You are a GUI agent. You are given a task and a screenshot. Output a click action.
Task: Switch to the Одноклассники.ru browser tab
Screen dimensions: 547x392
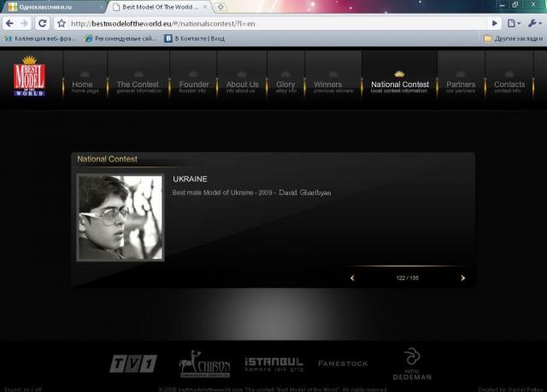coord(51,7)
